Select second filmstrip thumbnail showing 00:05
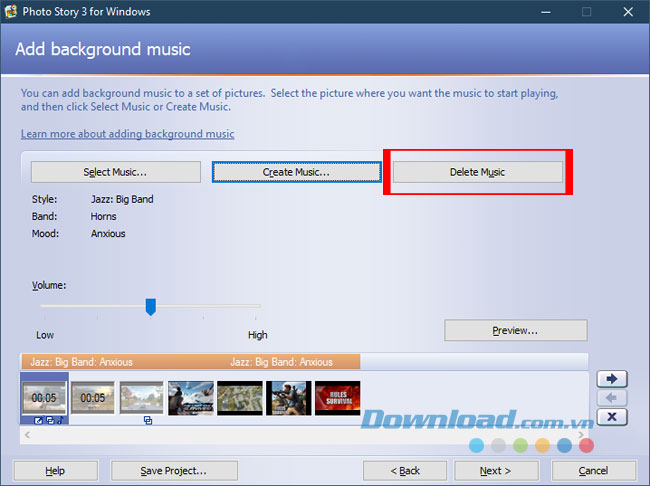This screenshot has width=650, height=486. click(92, 398)
